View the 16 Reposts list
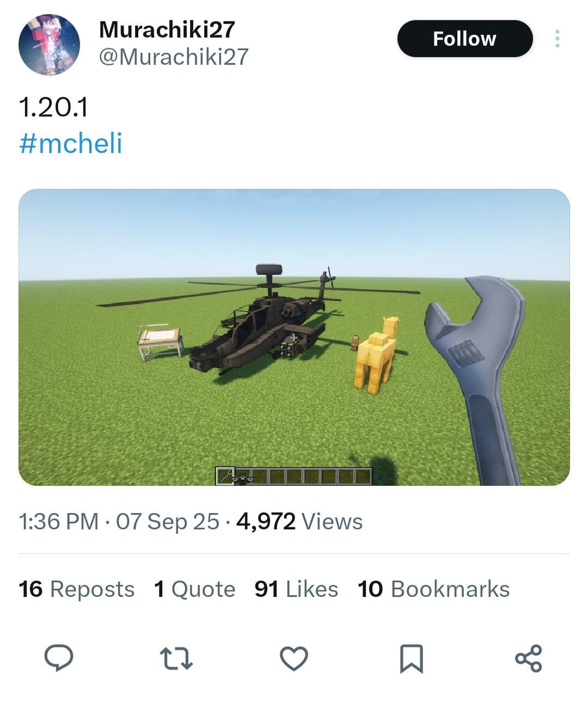 pyautogui.click(x=76, y=589)
